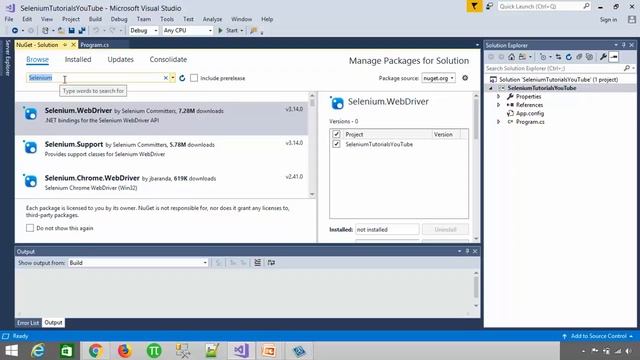The width and height of the screenshot is (640, 360).
Task: Select the Selenium.WebDriver package row
Action: (162, 118)
